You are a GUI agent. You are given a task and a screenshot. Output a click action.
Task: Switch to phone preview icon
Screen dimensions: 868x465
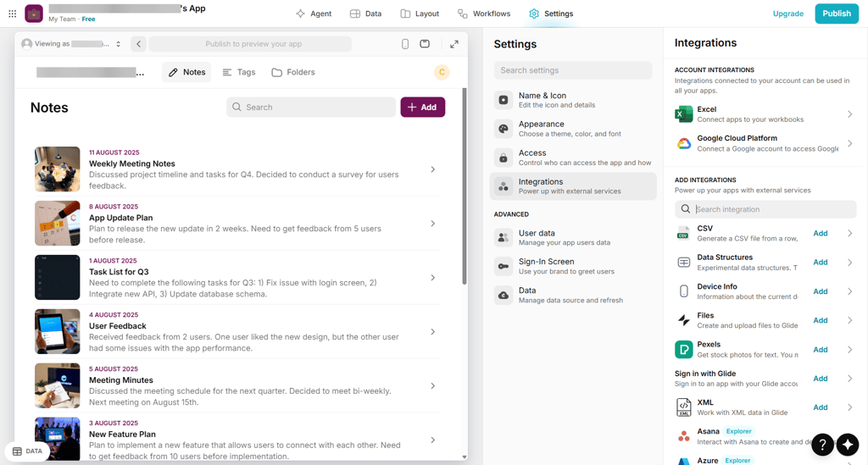tap(405, 44)
